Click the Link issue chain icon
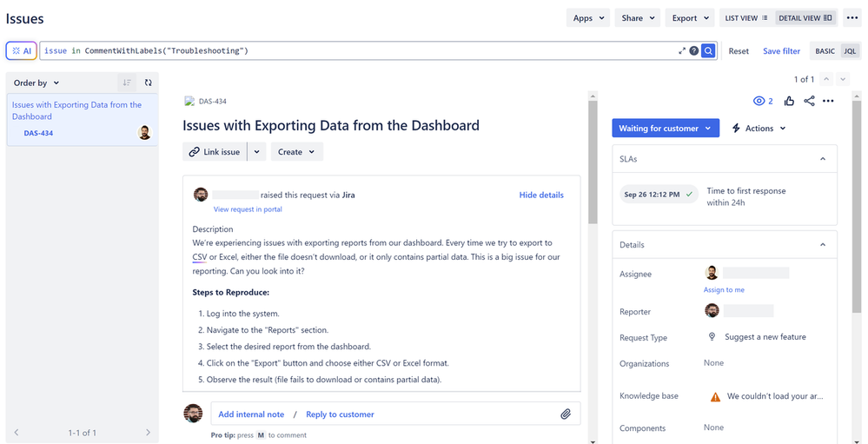This screenshot has height=444, width=868. point(194,152)
